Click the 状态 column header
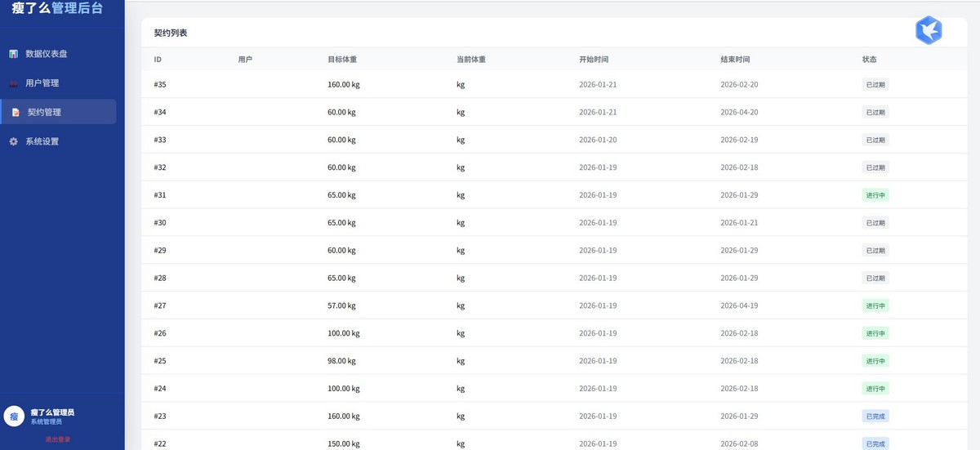Viewport: 980px width, 450px height. [870, 60]
